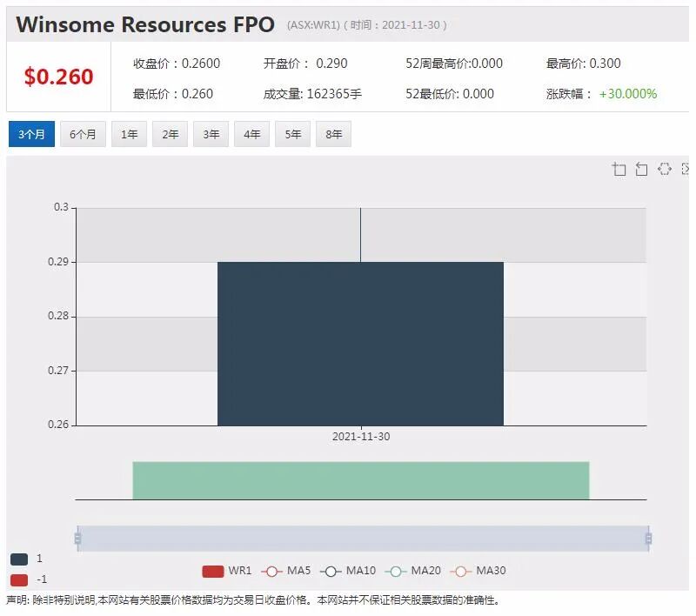
Task: Activate the chart area zoom tool icon
Action: [619, 169]
